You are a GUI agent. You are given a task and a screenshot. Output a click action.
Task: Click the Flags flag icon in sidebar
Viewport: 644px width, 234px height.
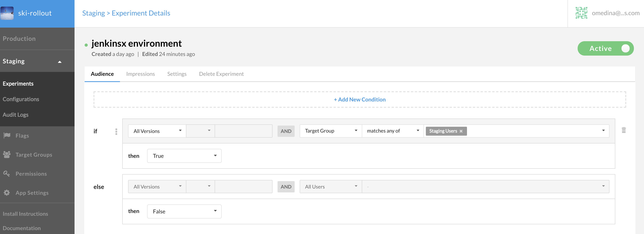[7, 135]
